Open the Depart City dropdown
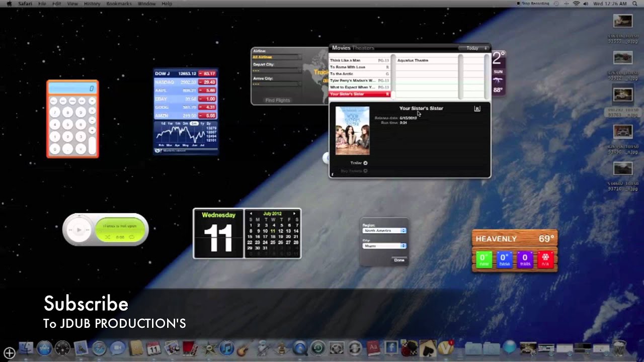Viewport: 644px width, 362px height. [x=276, y=71]
